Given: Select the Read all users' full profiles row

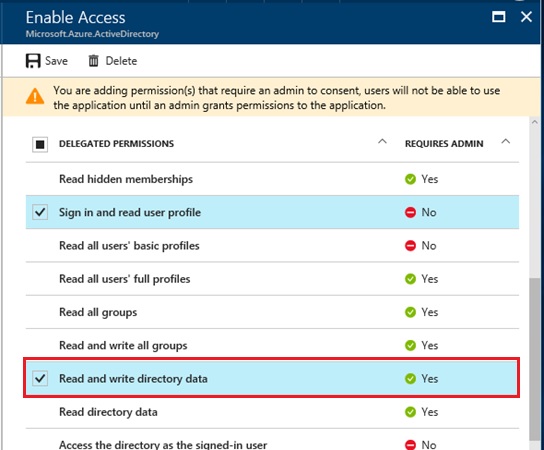Looking at the screenshot, I should pyautogui.click(x=272, y=279).
